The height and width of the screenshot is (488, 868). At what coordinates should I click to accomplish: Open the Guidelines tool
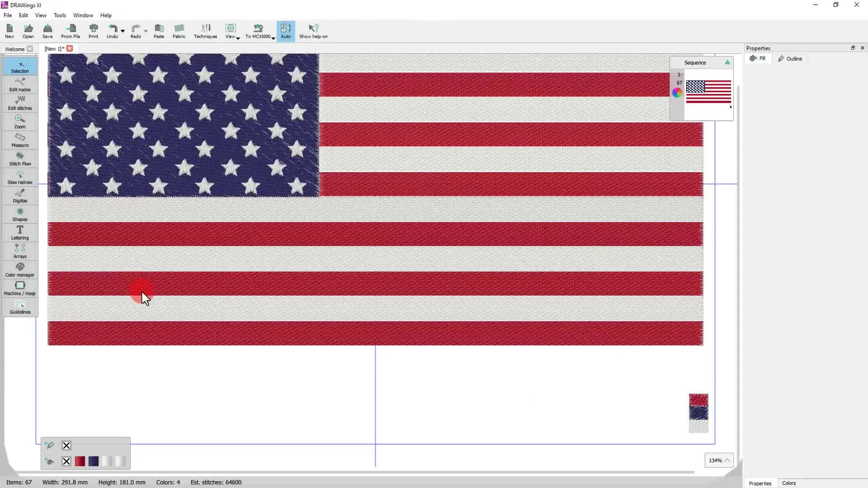20,307
